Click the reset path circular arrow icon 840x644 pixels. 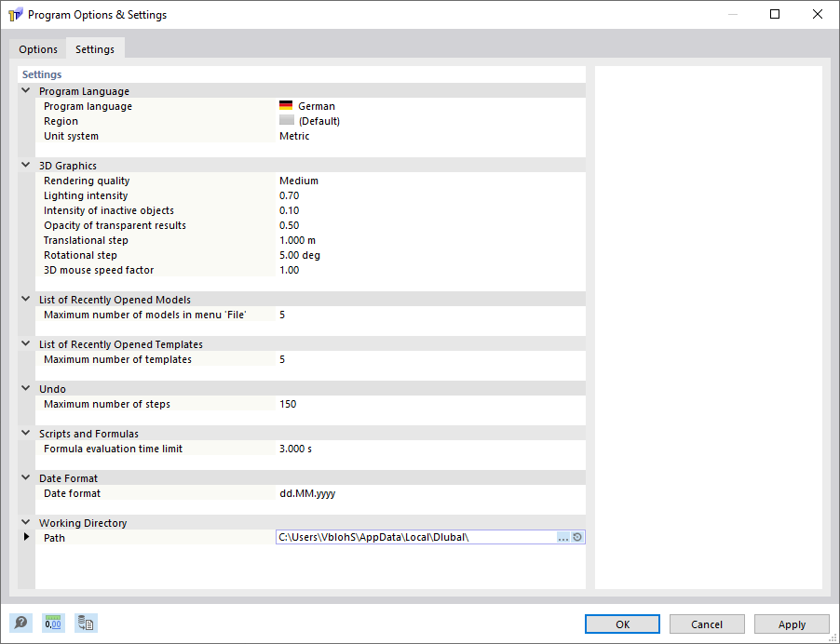coord(577,537)
